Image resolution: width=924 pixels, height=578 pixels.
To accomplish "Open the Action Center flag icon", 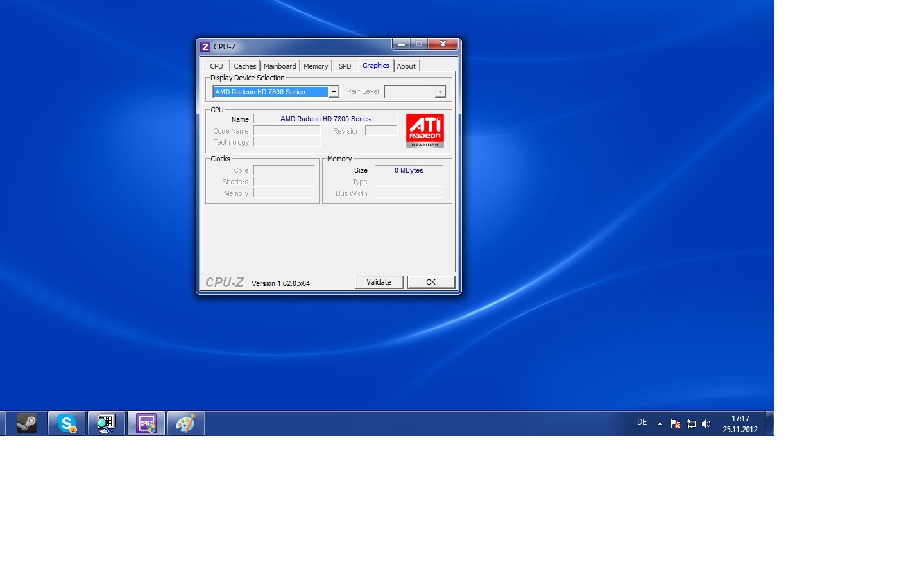I will click(676, 424).
